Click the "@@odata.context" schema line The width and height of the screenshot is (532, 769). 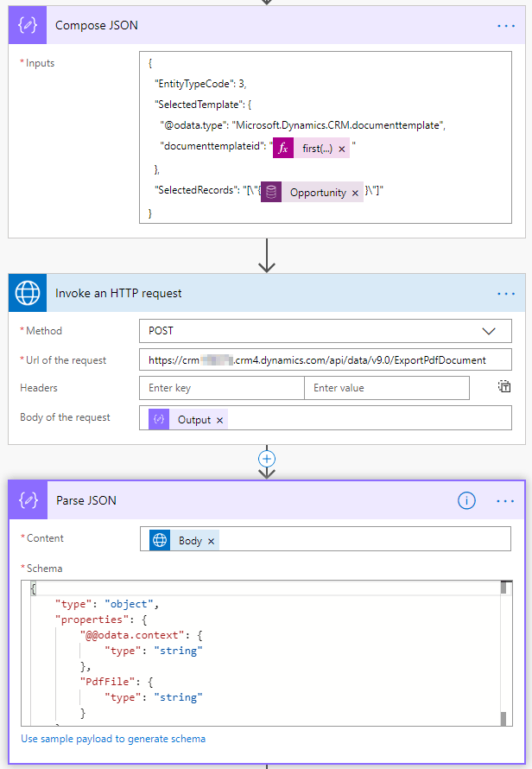[x=142, y=635]
